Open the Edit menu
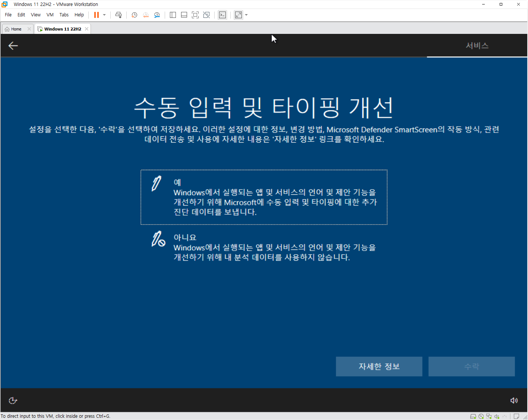Screen dimensions: 528x420 [x=21, y=15]
